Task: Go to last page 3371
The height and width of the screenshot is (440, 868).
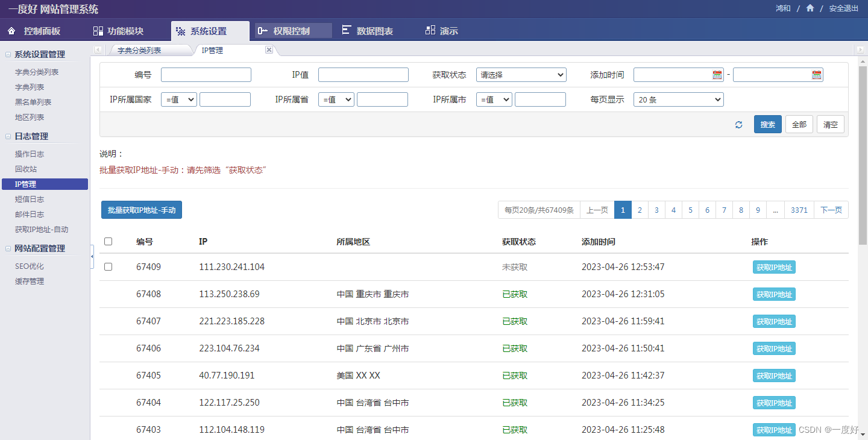Action: pyautogui.click(x=799, y=210)
